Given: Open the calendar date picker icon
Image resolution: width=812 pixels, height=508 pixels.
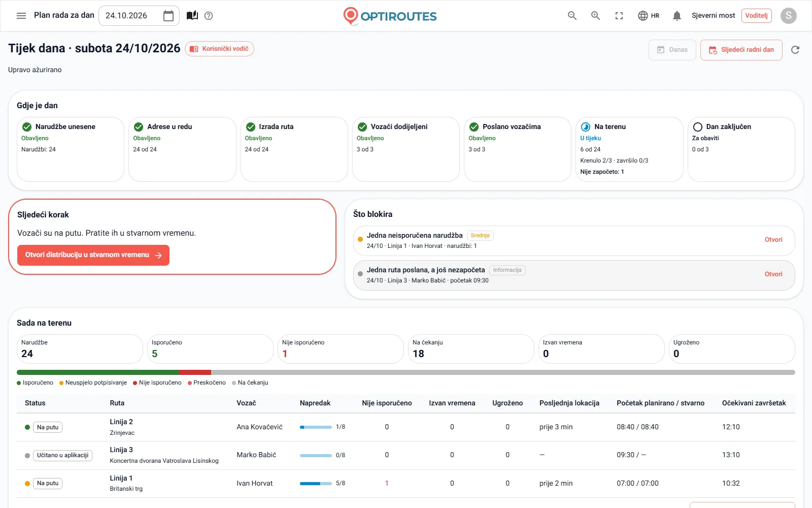Looking at the screenshot, I should pos(168,16).
